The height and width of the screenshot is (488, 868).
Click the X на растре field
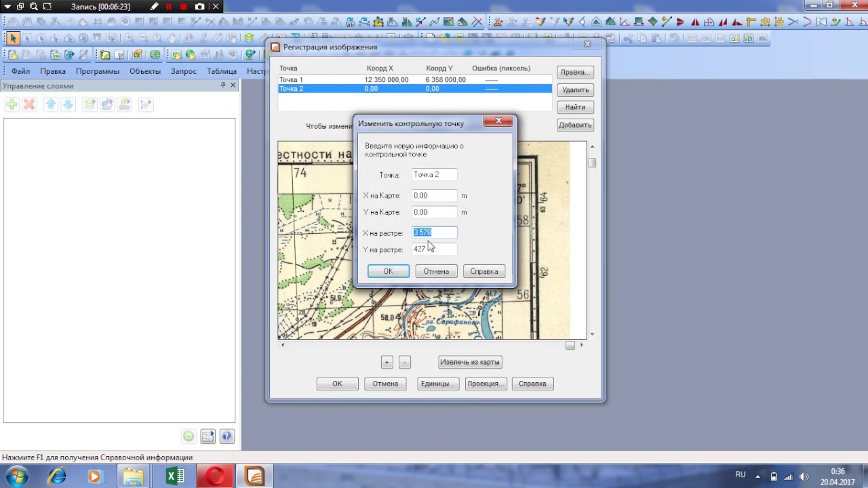click(434, 232)
